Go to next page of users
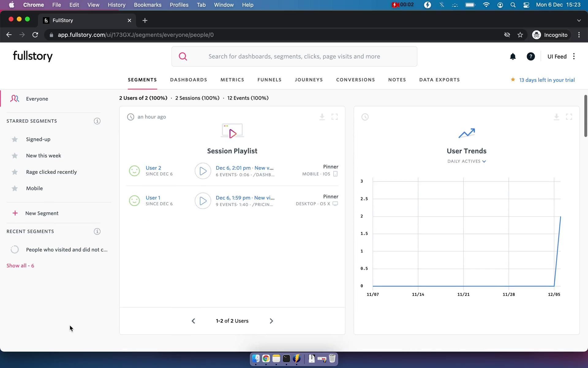This screenshot has width=588, height=368. pos(271,321)
